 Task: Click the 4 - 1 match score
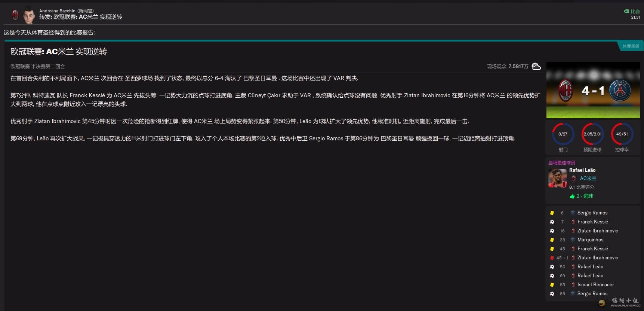[593, 91]
